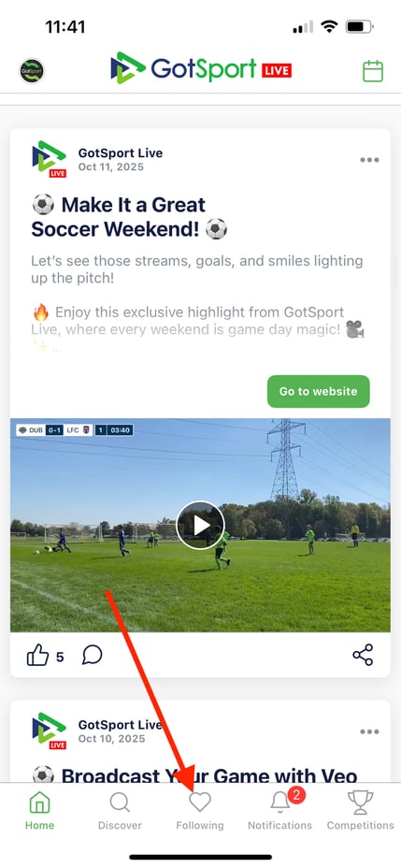Click the Go to website button
Screen dimensions: 401x868
pos(319,391)
